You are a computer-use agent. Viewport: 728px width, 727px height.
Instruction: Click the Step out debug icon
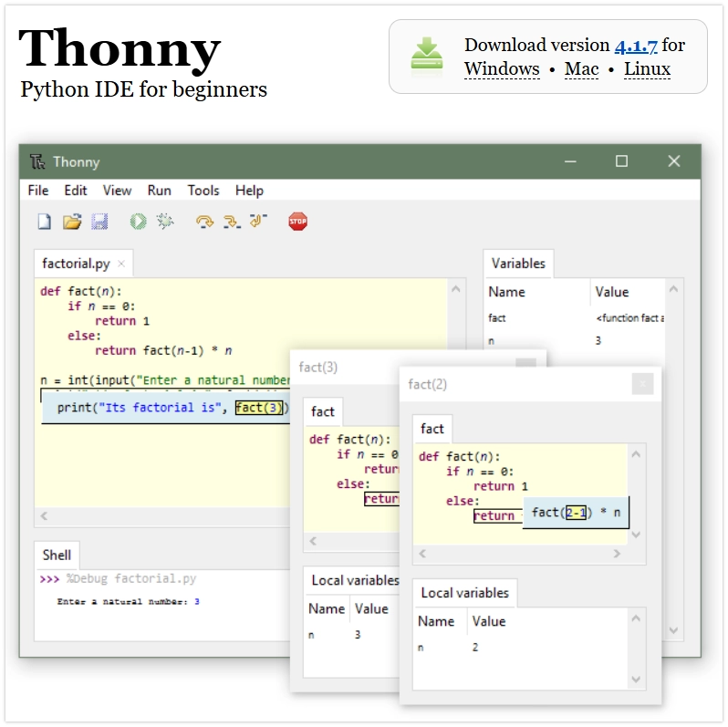[x=258, y=222]
